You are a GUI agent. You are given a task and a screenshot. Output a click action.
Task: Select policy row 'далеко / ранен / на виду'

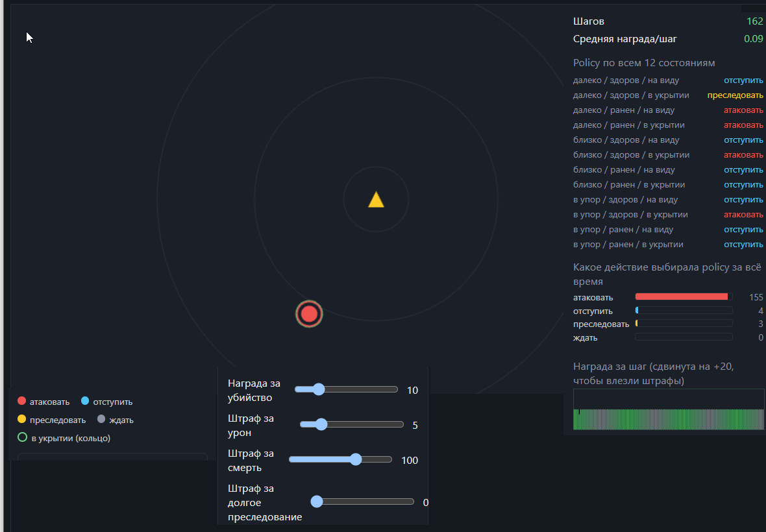(668, 110)
